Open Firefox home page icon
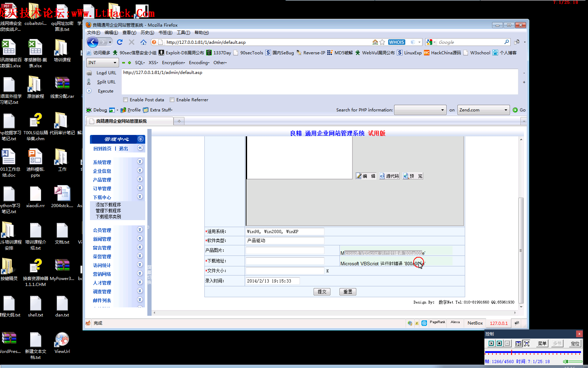 (x=143, y=42)
